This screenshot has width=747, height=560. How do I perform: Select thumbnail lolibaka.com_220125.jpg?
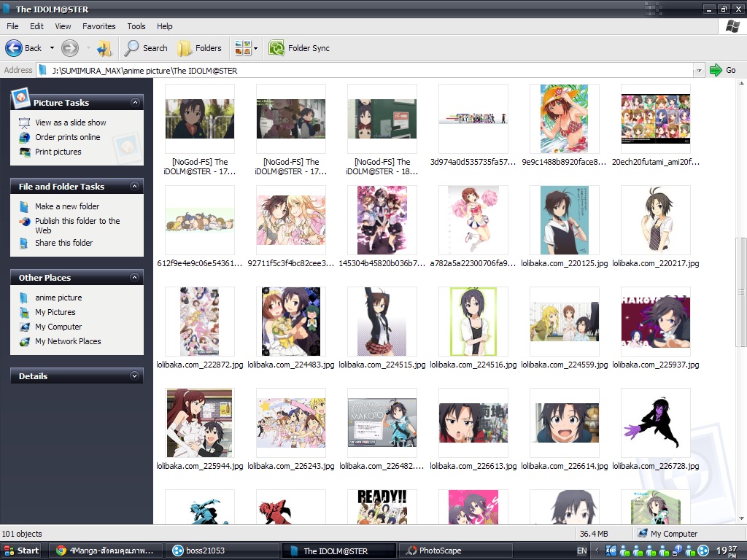tap(565, 220)
